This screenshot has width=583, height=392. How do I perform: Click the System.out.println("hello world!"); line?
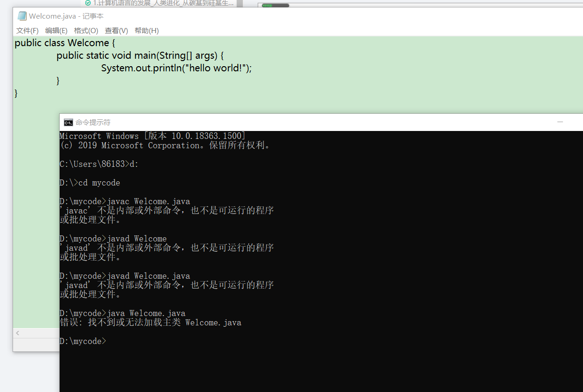[x=176, y=68]
